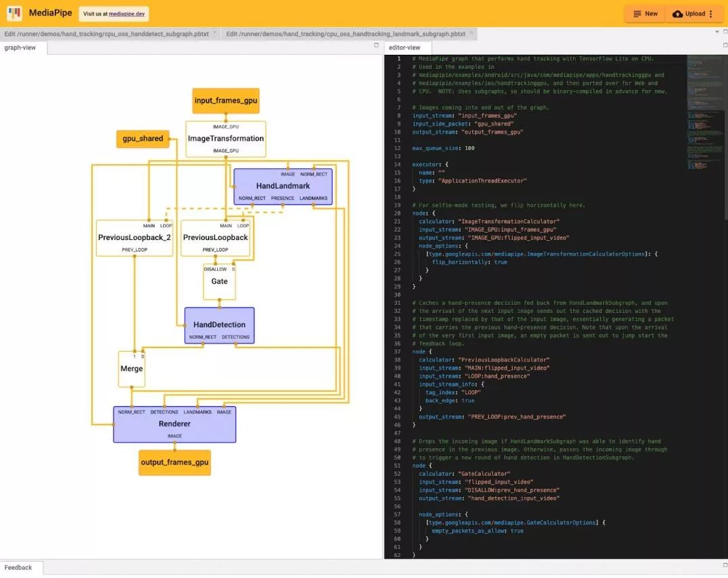Switch to the cpu_oss_handdetect_subgraph.pbtxt tab
Viewport: 728px width, 578px height.
(106, 34)
